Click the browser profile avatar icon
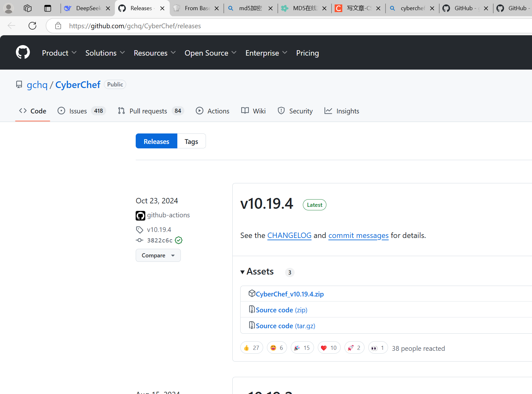The height and width of the screenshot is (394, 532). pos(9,8)
